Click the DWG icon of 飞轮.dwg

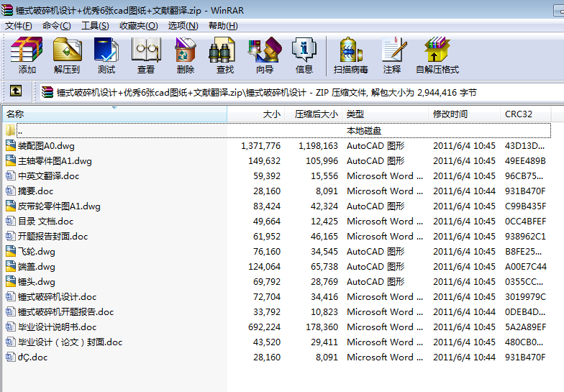tap(11, 252)
